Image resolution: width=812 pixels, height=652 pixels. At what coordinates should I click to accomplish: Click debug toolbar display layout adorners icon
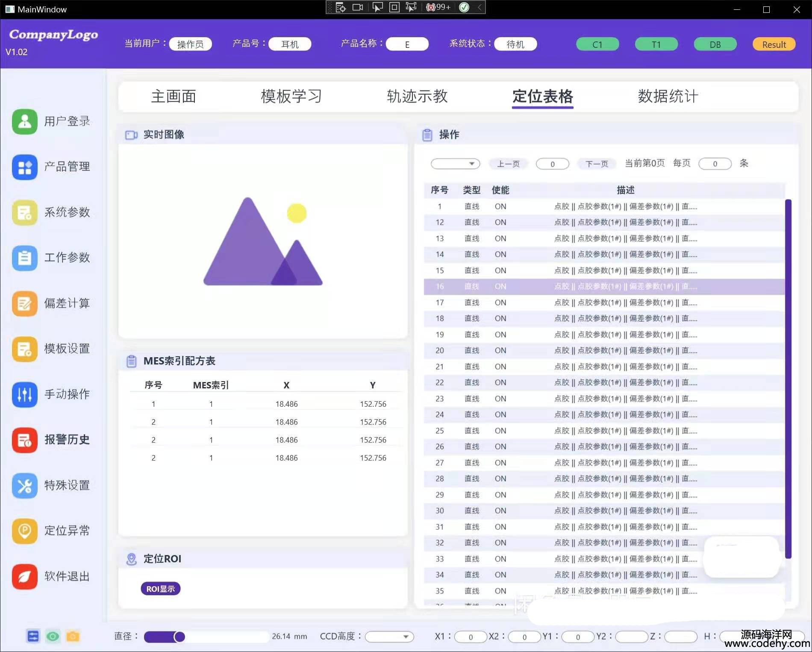tap(394, 7)
